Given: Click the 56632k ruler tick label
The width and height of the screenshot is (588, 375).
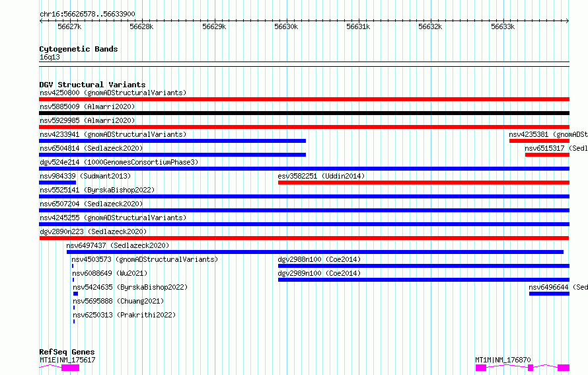Looking at the screenshot, I should point(430,26).
